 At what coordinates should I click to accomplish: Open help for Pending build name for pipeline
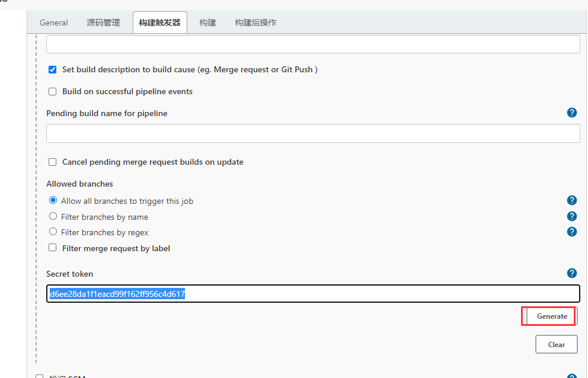[571, 113]
